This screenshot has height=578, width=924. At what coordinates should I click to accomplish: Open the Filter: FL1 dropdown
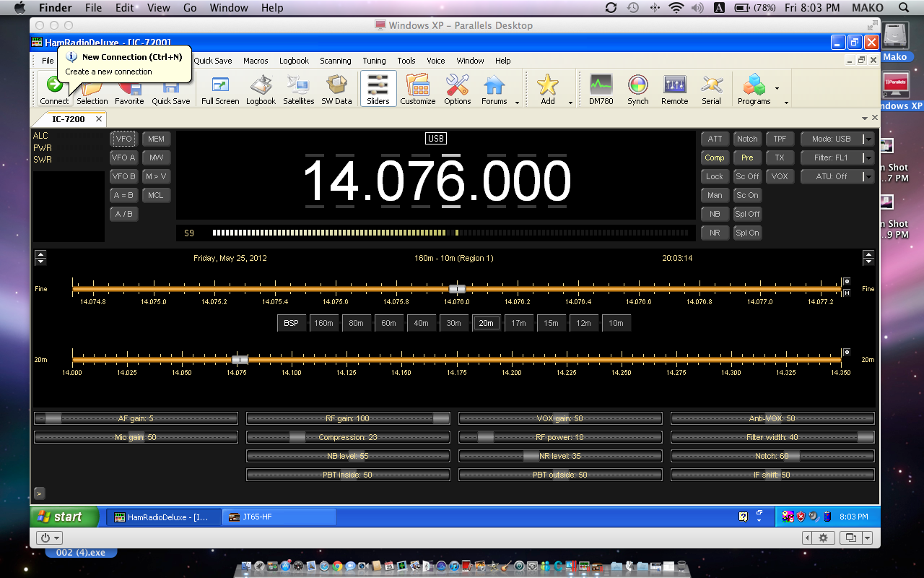click(x=837, y=158)
